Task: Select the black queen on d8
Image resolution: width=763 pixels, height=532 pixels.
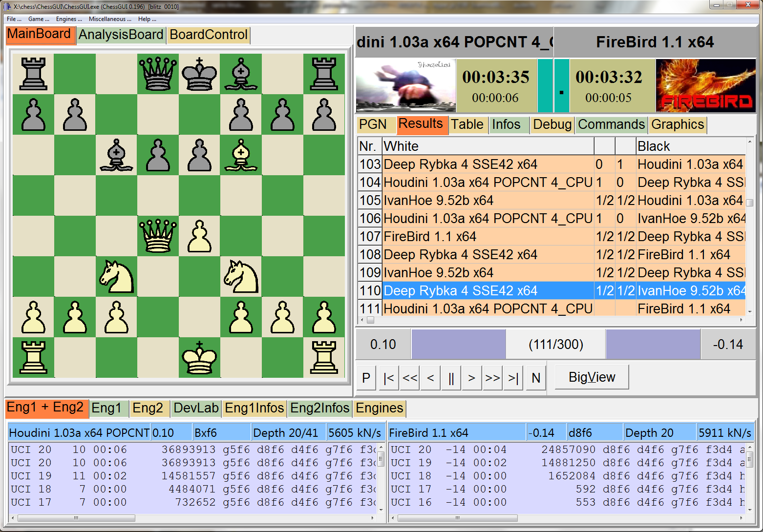Action: (x=158, y=74)
